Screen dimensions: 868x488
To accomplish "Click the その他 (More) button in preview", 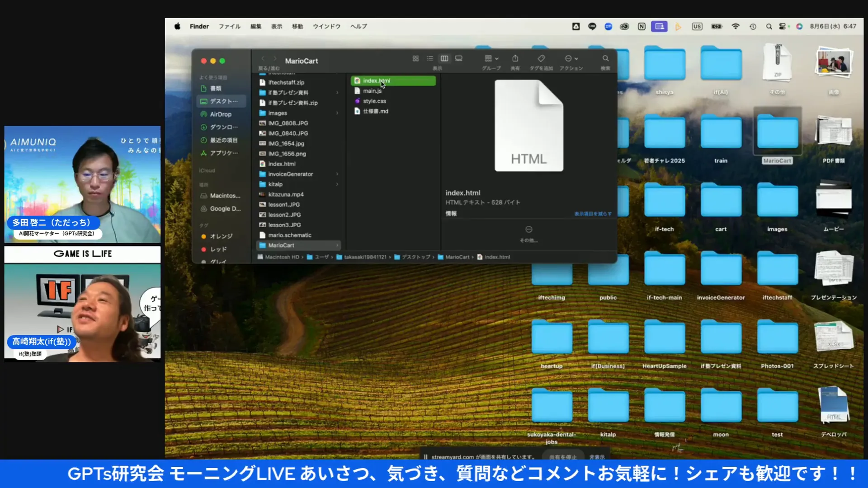I will [x=528, y=234].
